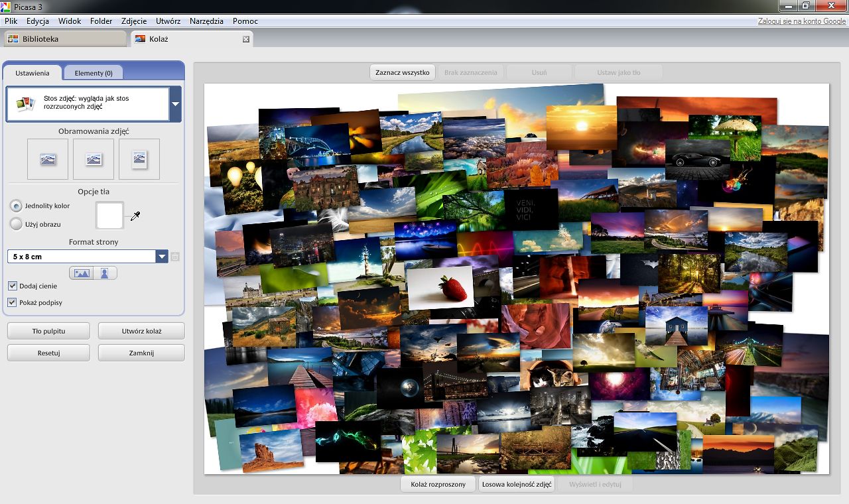The width and height of the screenshot is (849, 504).
Task: Choose the Użyj obrazu radio option
Action: [x=16, y=224]
